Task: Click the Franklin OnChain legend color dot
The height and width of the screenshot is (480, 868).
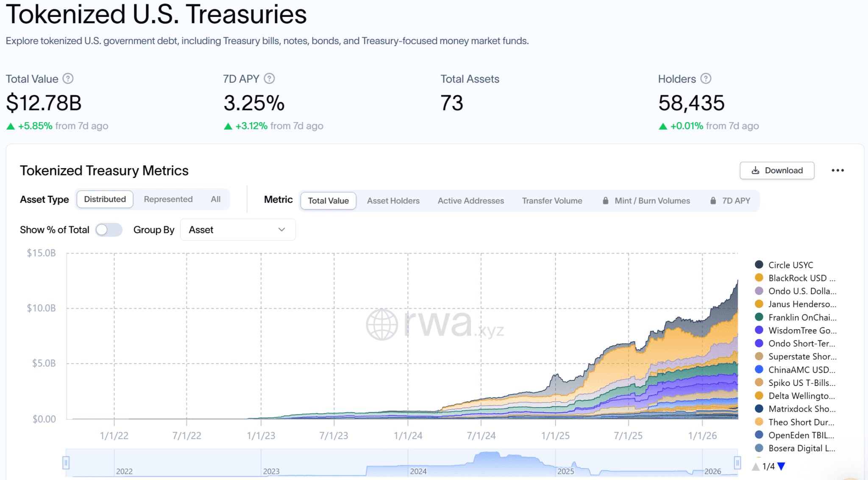Action: point(759,317)
